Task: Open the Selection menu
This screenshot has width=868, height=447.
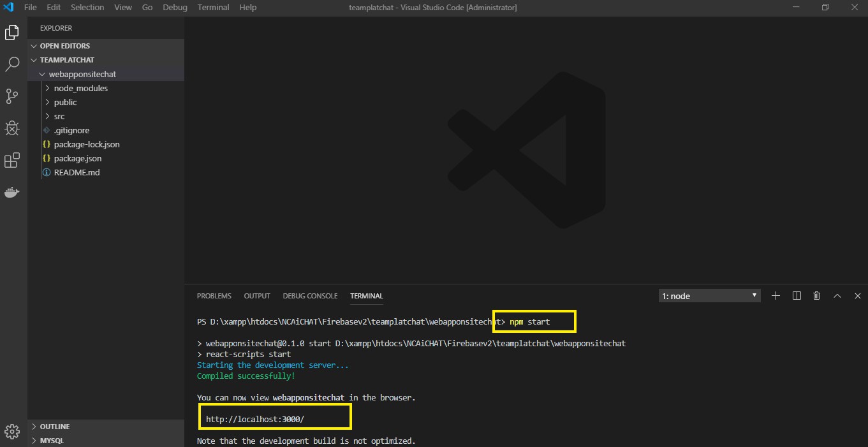Action: click(87, 8)
